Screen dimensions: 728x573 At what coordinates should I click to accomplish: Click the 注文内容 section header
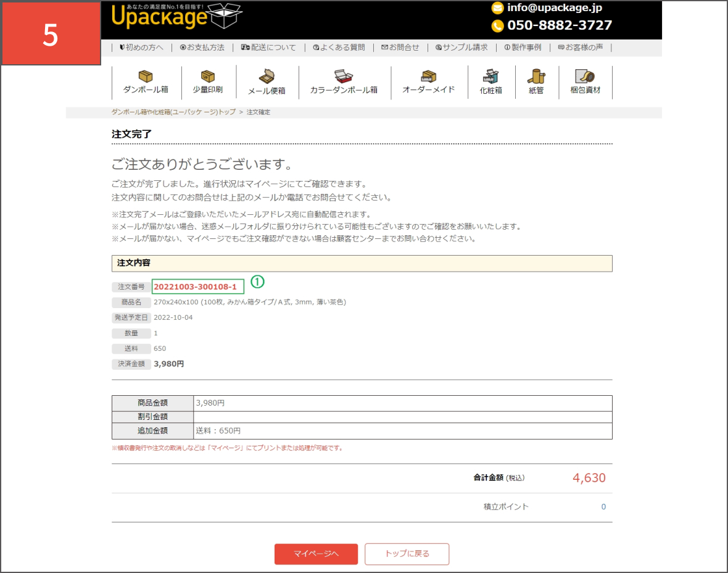point(362,263)
